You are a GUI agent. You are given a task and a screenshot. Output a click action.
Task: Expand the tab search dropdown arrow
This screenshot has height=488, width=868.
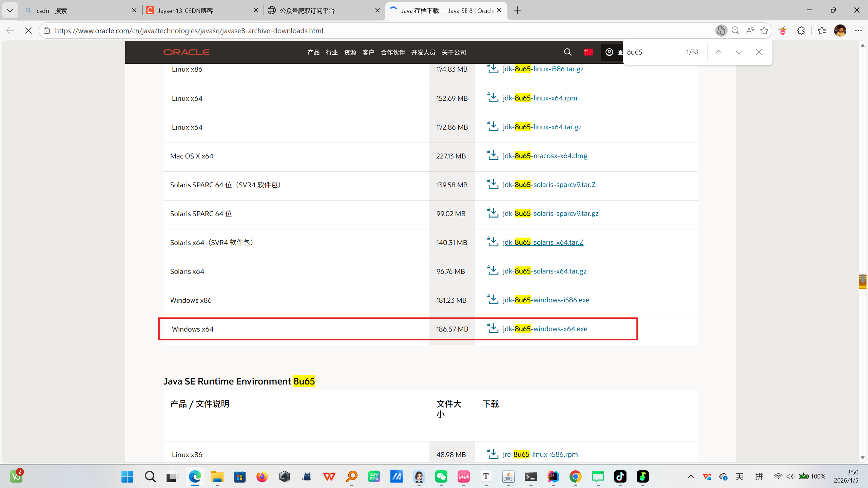(x=10, y=11)
